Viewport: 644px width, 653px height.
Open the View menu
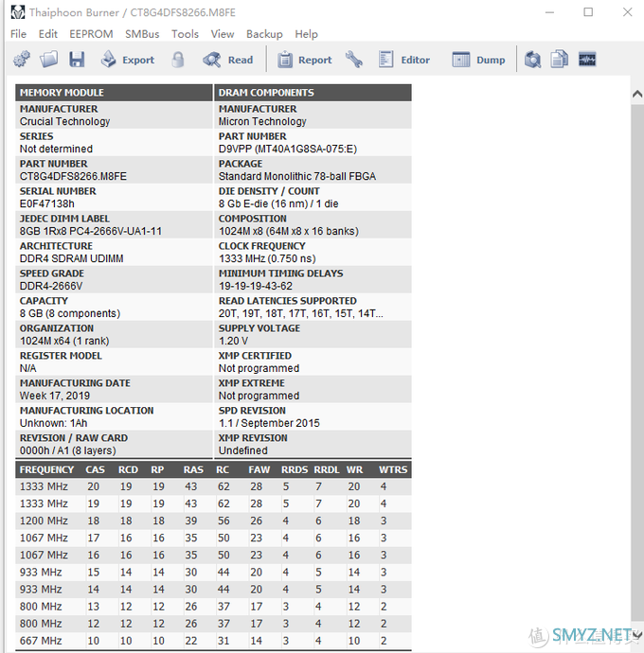[223, 34]
